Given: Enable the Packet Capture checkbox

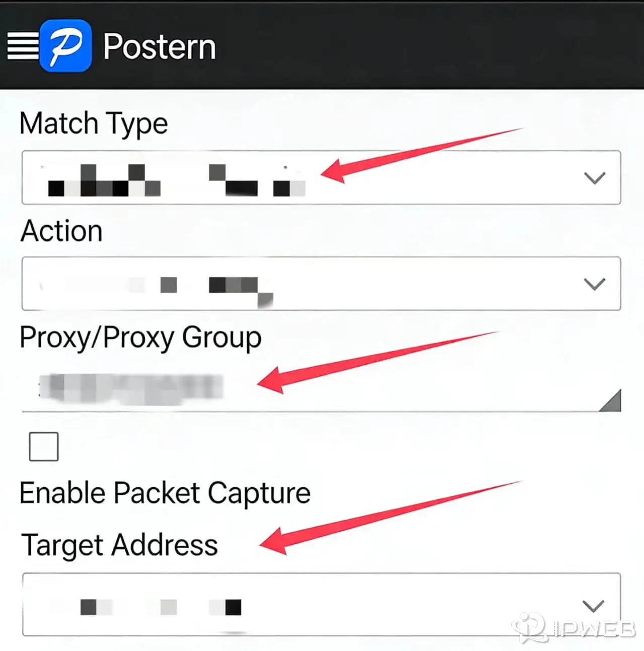Looking at the screenshot, I should coord(44,446).
